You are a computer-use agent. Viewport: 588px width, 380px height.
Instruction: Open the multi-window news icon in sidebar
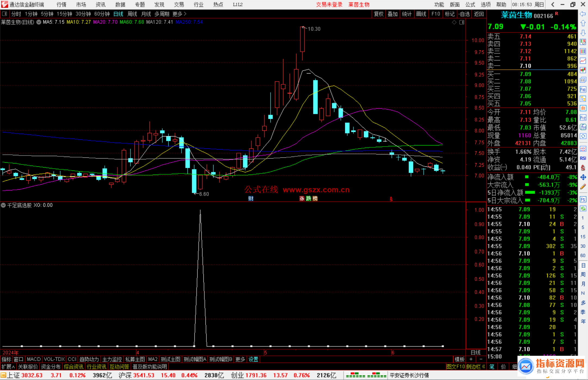[583, 80]
